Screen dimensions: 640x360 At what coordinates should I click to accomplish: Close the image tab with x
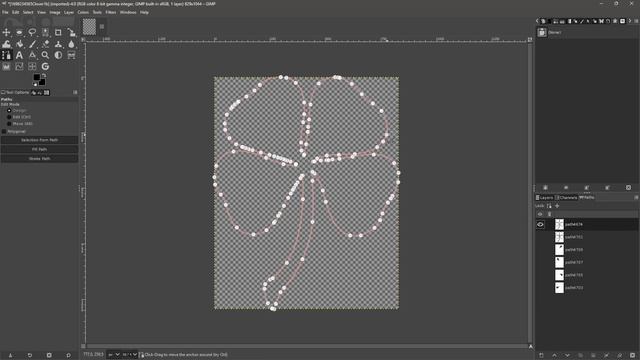coord(102,27)
